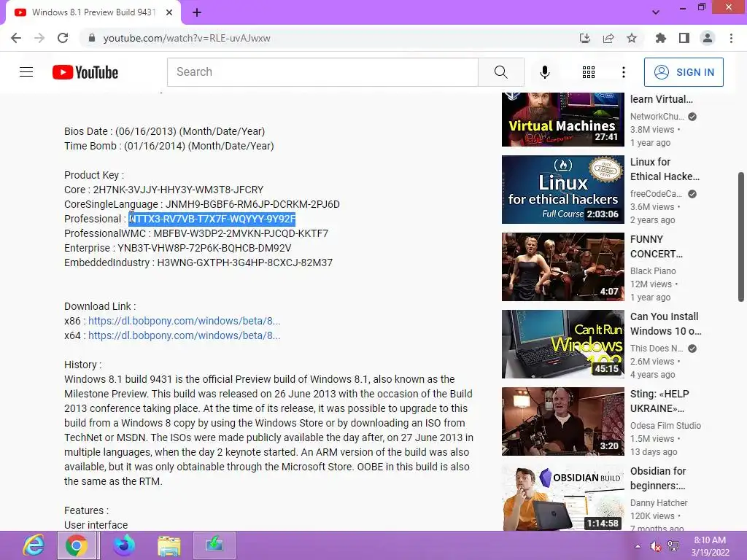Open a new browser tab
Screen dimensions: 747x560
197,12
